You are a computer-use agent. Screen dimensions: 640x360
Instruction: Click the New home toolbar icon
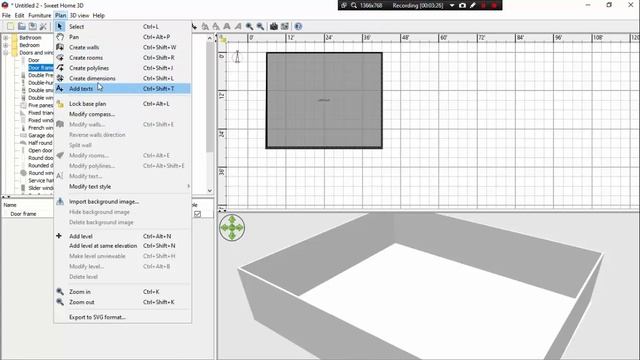pos(10,27)
